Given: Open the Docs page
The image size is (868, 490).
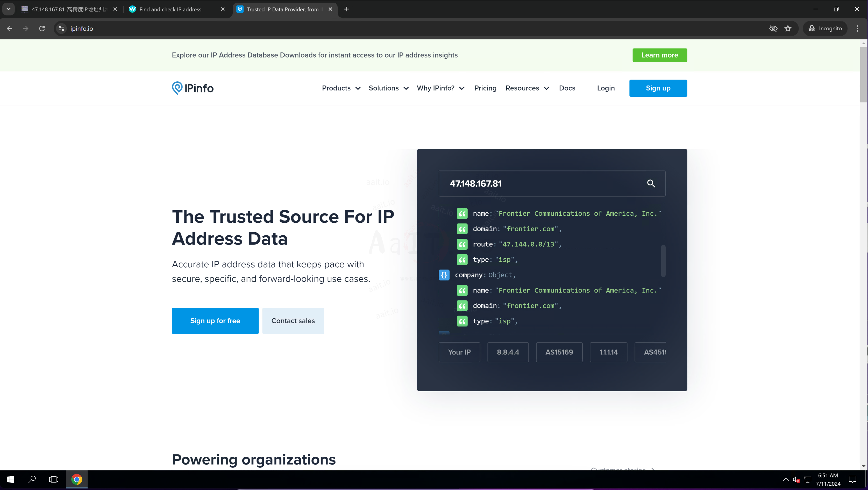Looking at the screenshot, I should pos(567,88).
